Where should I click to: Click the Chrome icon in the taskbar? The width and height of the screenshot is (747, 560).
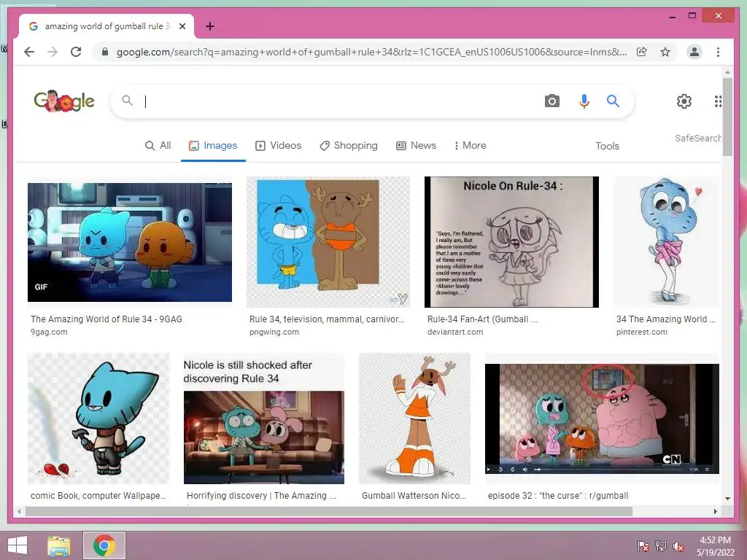click(104, 545)
